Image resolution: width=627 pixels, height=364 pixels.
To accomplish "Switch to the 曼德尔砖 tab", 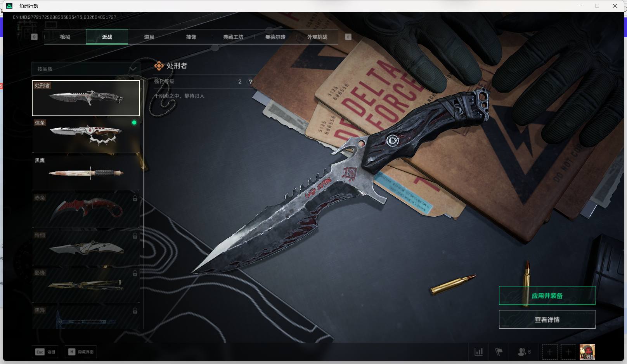I will 275,37.
